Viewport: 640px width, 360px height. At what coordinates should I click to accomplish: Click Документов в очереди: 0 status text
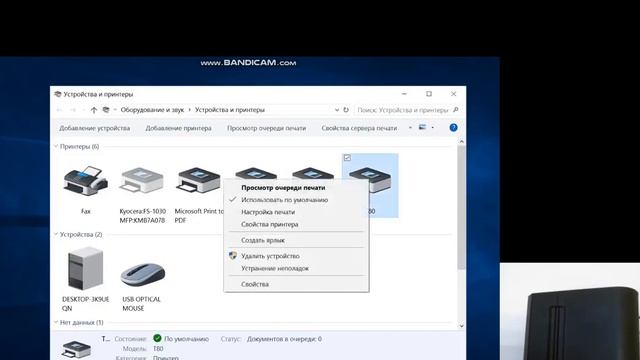284,339
